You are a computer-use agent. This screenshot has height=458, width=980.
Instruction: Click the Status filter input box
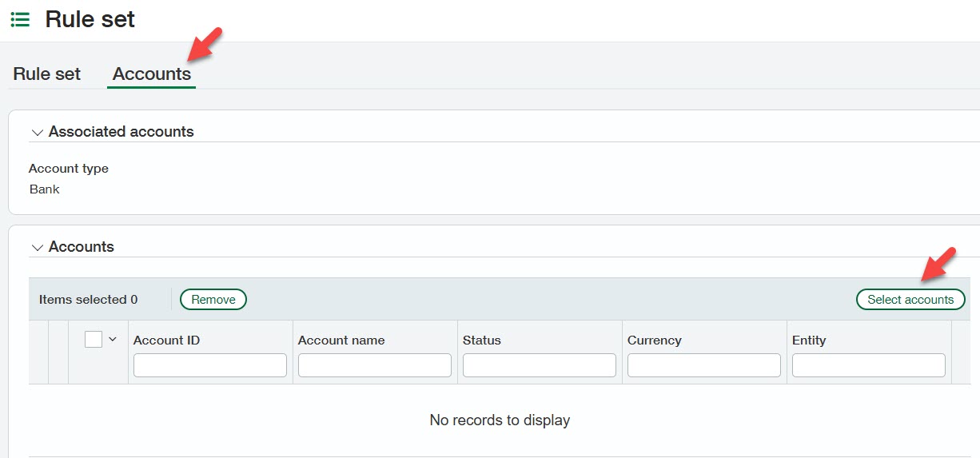pyautogui.click(x=540, y=365)
